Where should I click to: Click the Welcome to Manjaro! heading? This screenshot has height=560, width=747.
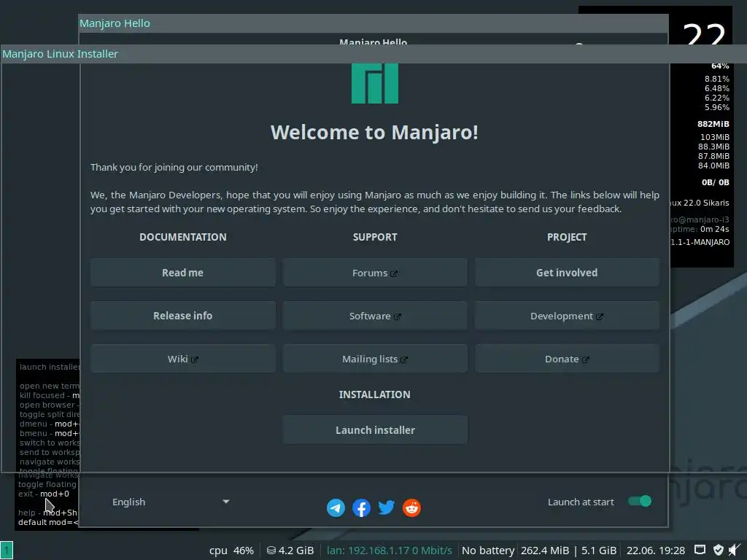(x=374, y=133)
